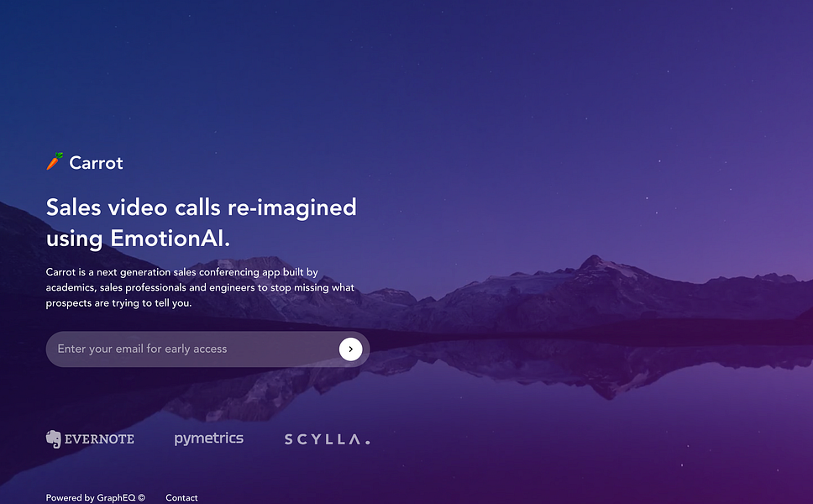Click the "prospects are trying to tell you" line
The height and width of the screenshot is (504, 813).
tap(118, 302)
